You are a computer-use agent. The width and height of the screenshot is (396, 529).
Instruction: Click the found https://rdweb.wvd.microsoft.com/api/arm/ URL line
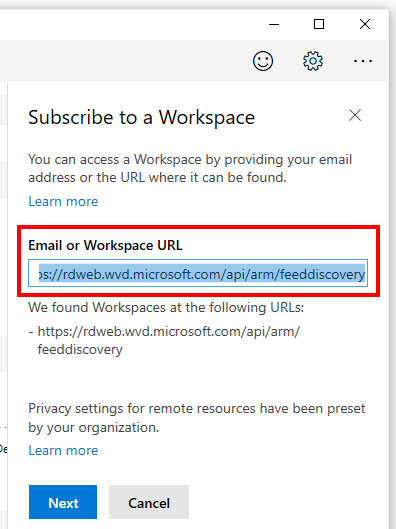point(169,332)
